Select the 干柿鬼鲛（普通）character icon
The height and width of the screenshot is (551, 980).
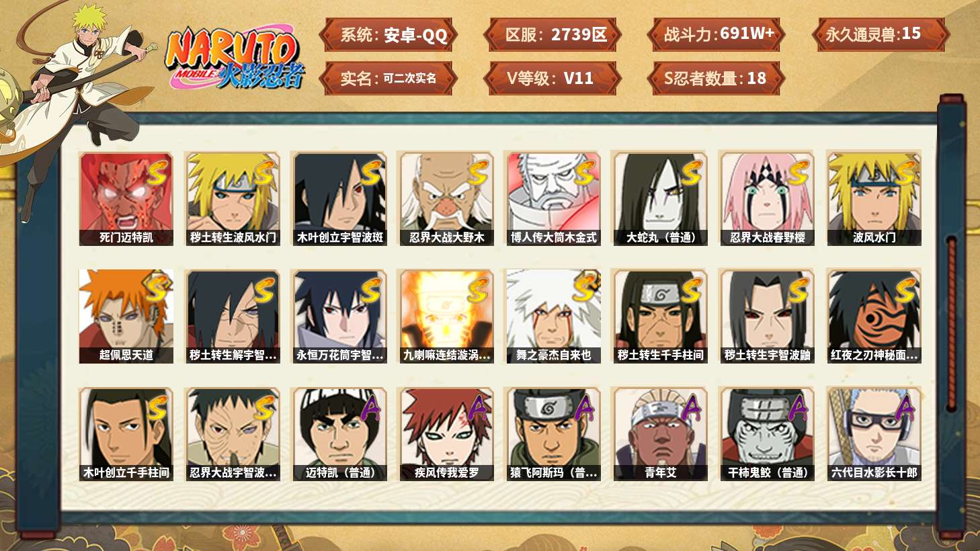click(767, 434)
